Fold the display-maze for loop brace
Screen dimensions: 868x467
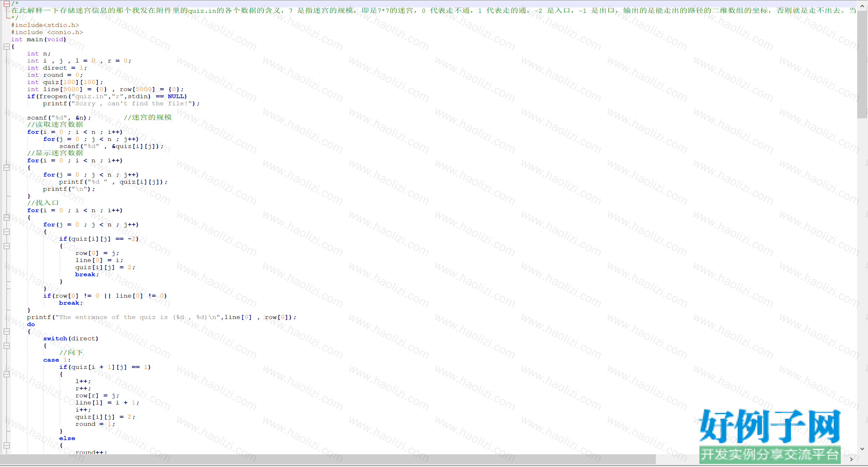click(x=7, y=168)
